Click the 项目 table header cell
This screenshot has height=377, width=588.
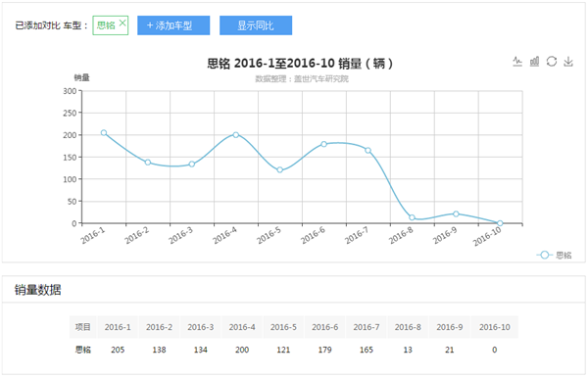pos(83,327)
